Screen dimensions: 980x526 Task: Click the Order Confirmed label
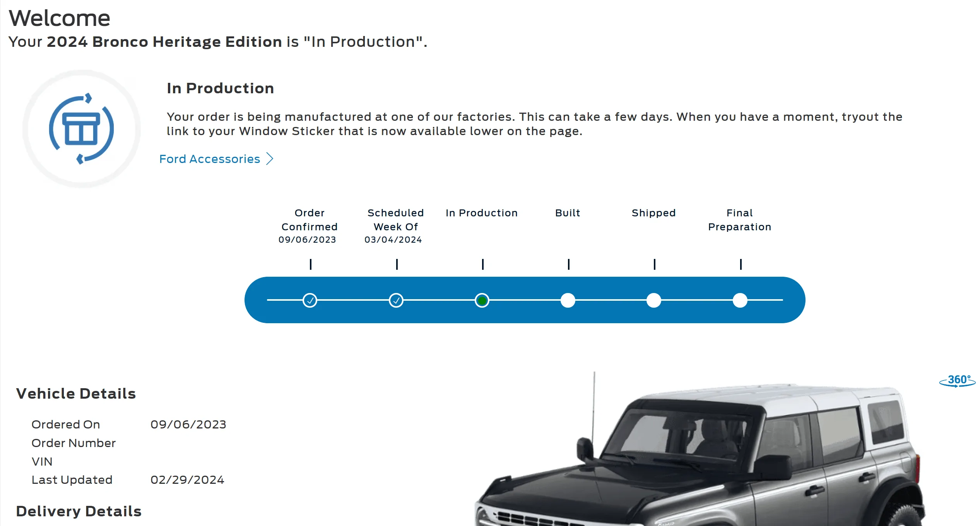(310, 220)
